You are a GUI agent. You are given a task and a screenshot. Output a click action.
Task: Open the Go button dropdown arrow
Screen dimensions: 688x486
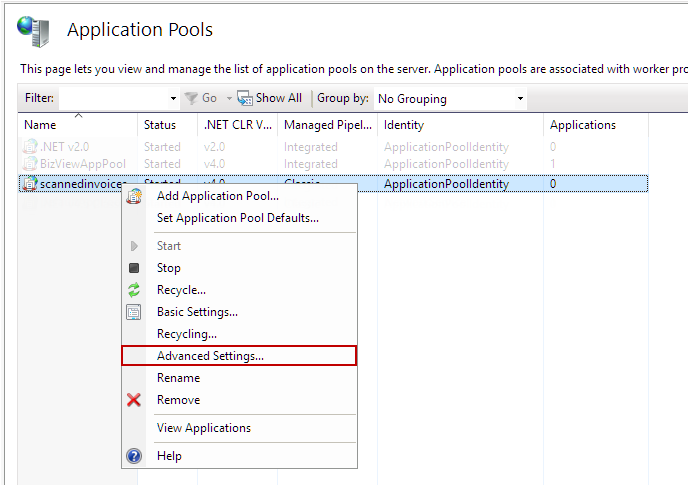(228, 99)
